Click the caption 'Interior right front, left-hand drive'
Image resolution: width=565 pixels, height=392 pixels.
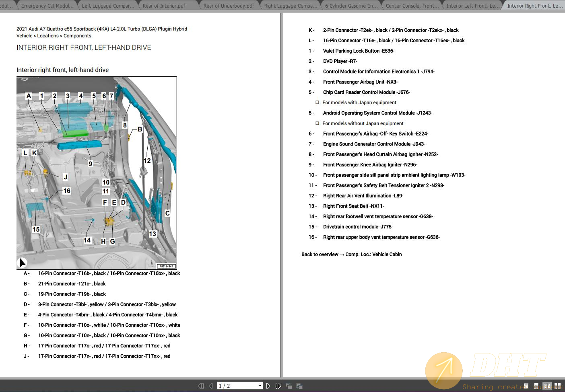pyautogui.click(x=62, y=70)
